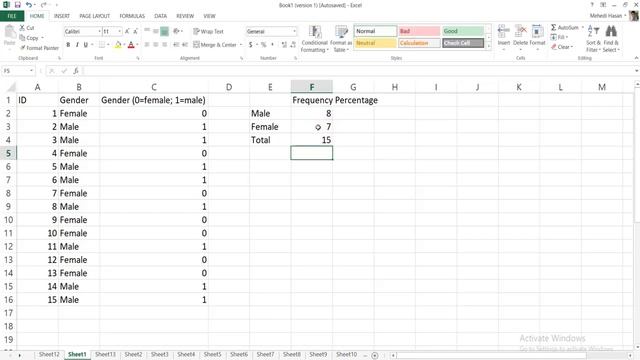This screenshot has width=640, height=360.
Task: Open the Fill options
Action: click(x=559, y=37)
